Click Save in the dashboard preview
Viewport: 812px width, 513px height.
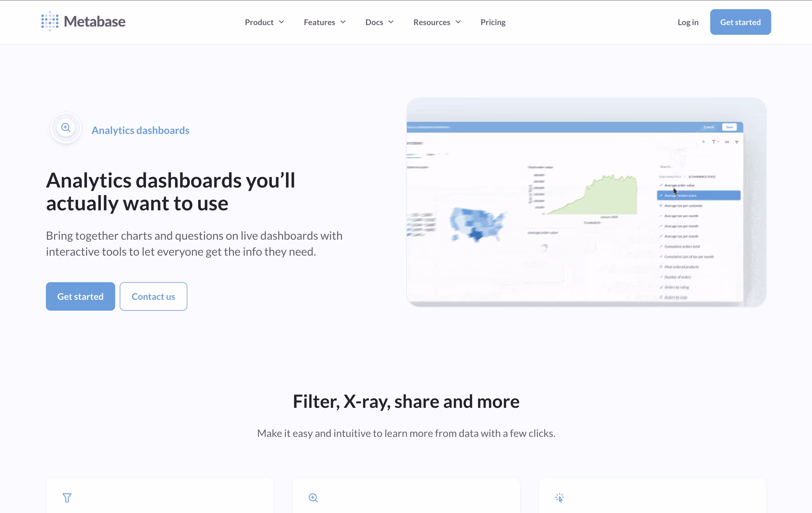(x=729, y=127)
